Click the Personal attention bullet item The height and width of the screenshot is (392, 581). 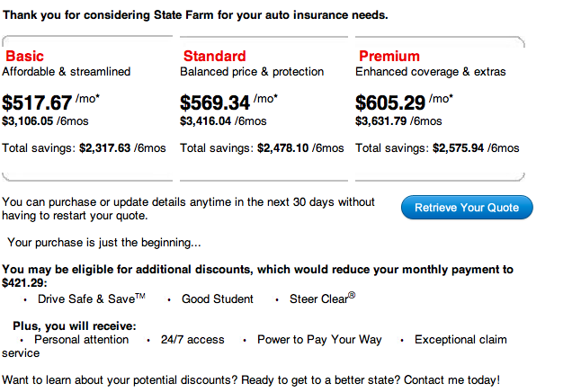(x=82, y=340)
